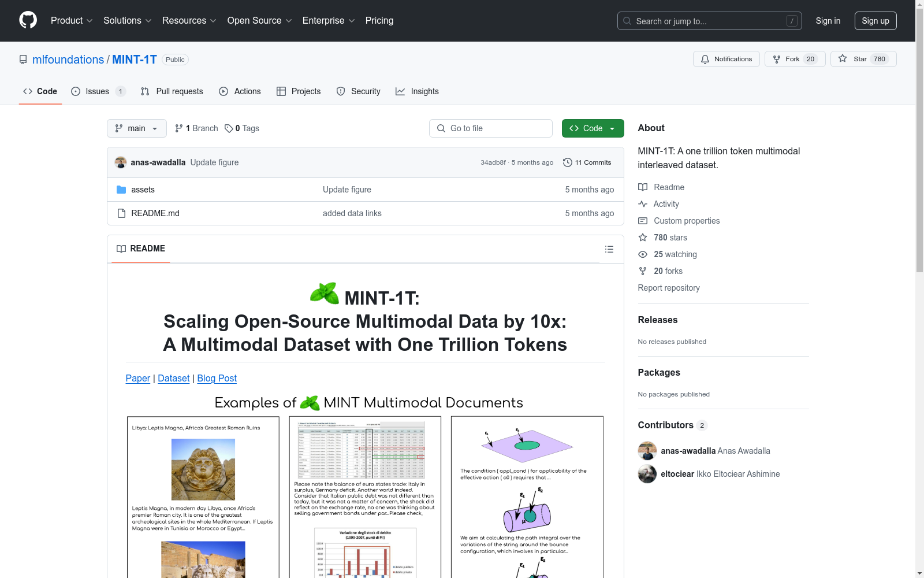This screenshot has height=578, width=924.
Task: Open the Pull requests tab
Action: [172, 91]
